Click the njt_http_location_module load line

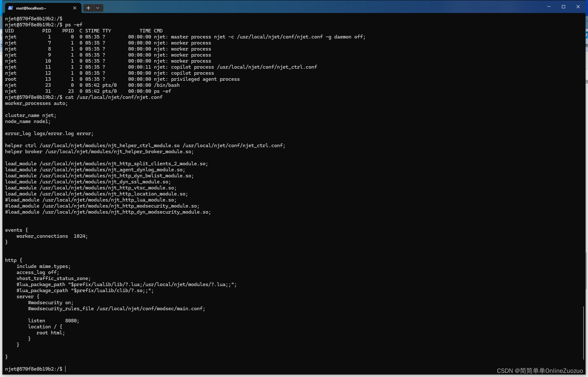click(x=96, y=194)
